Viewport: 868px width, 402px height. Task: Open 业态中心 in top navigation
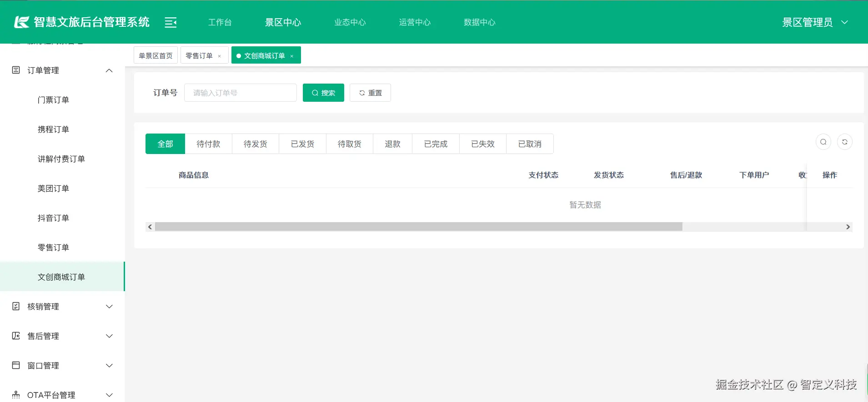click(350, 22)
